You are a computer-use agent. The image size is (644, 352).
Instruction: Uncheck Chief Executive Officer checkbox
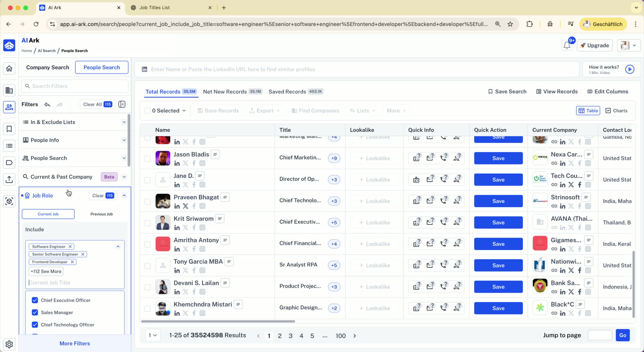(x=35, y=300)
